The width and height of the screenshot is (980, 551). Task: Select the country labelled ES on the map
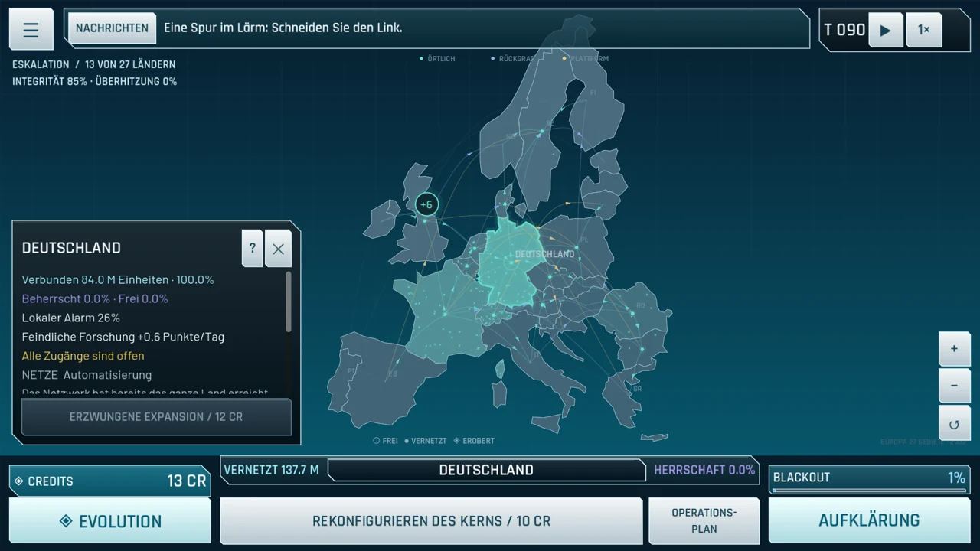pyautogui.click(x=393, y=374)
